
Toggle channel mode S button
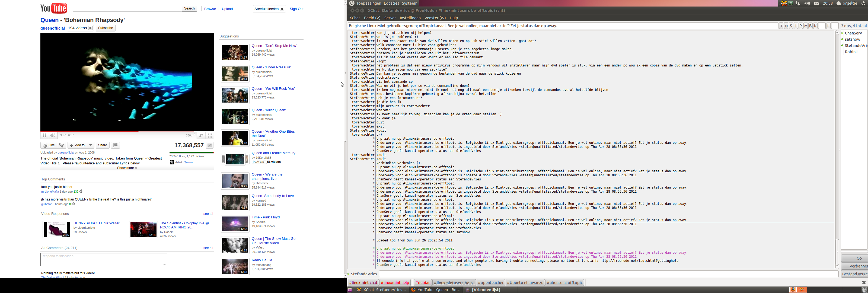tap(791, 26)
